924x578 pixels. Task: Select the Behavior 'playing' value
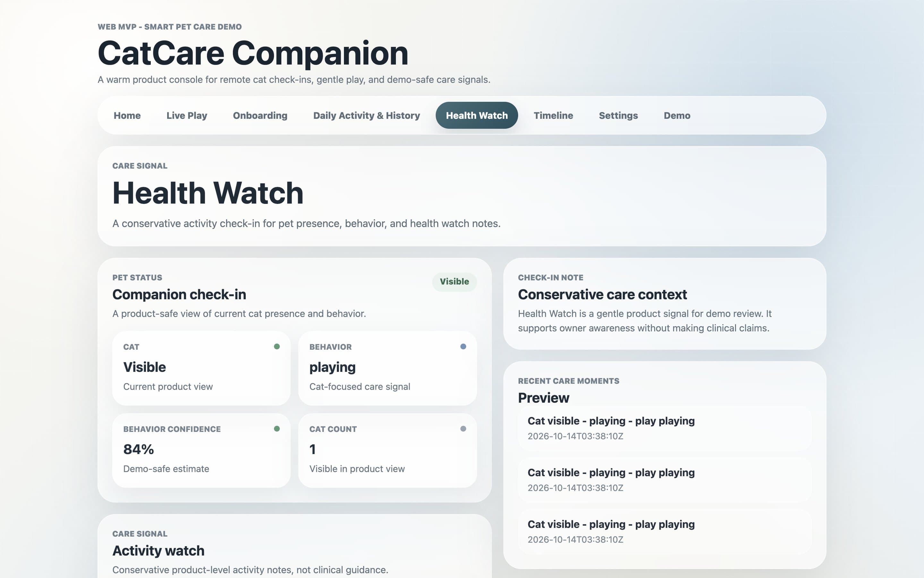coord(332,367)
